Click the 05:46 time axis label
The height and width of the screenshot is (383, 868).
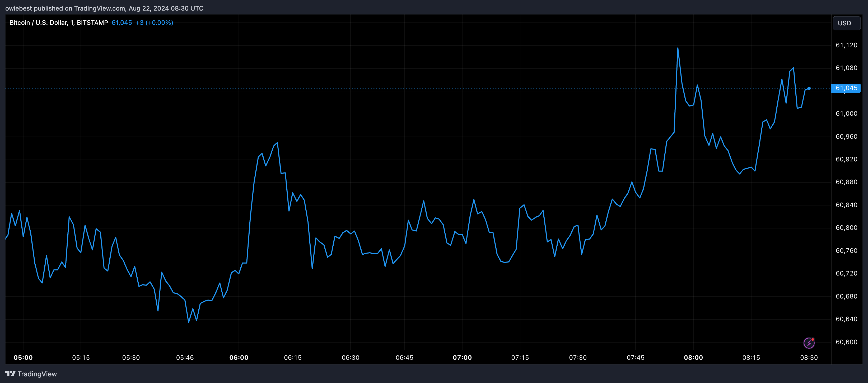(x=185, y=357)
